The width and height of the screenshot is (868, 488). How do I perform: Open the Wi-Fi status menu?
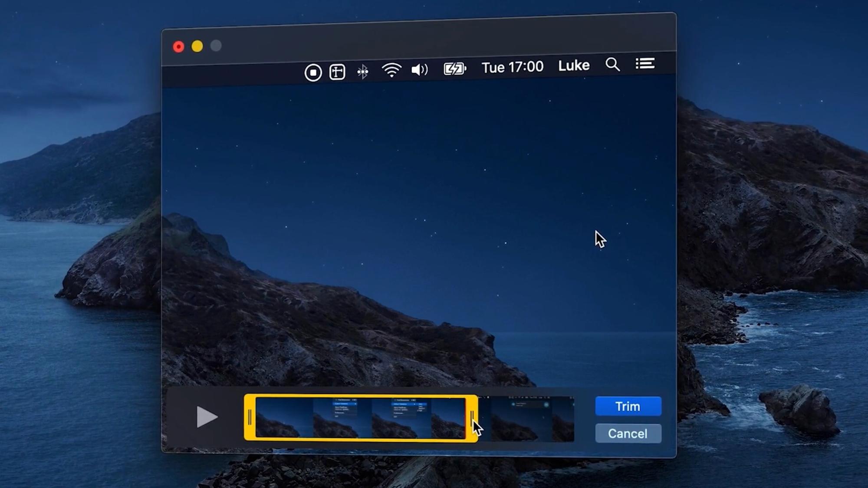tap(391, 70)
